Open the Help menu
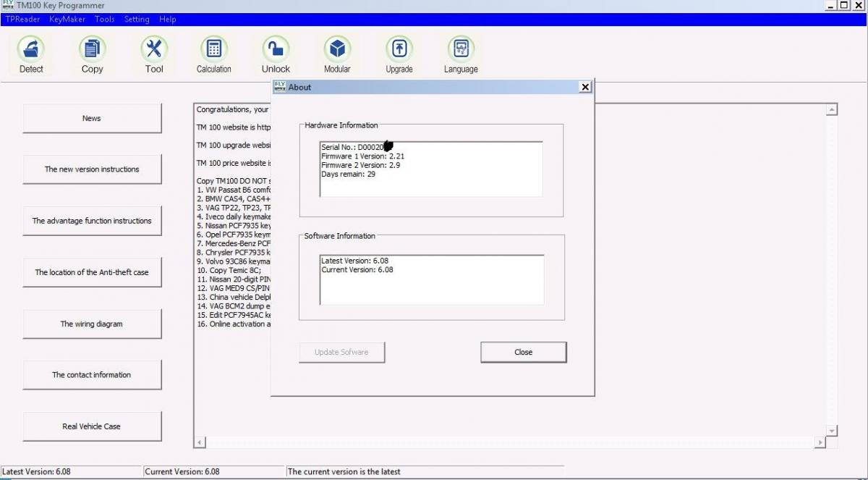 168,20
